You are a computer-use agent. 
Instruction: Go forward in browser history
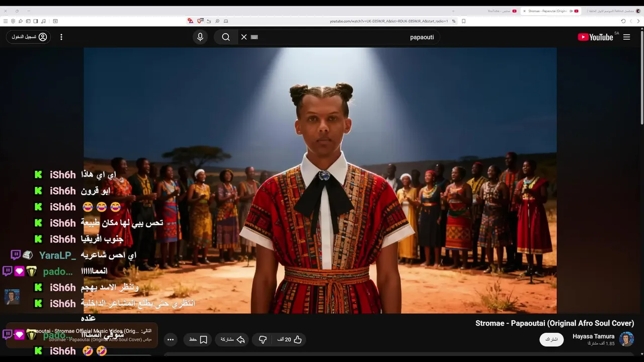(631, 21)
